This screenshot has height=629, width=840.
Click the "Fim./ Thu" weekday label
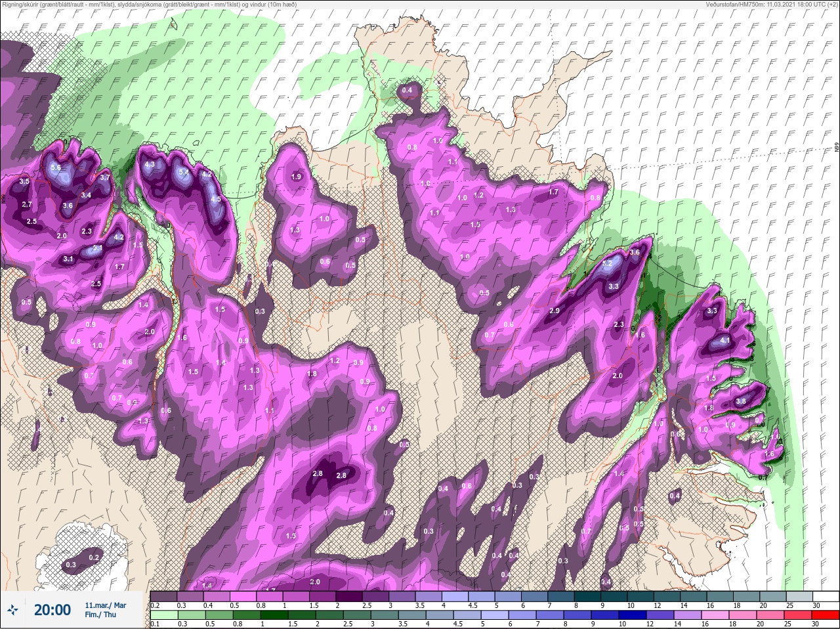100,615
